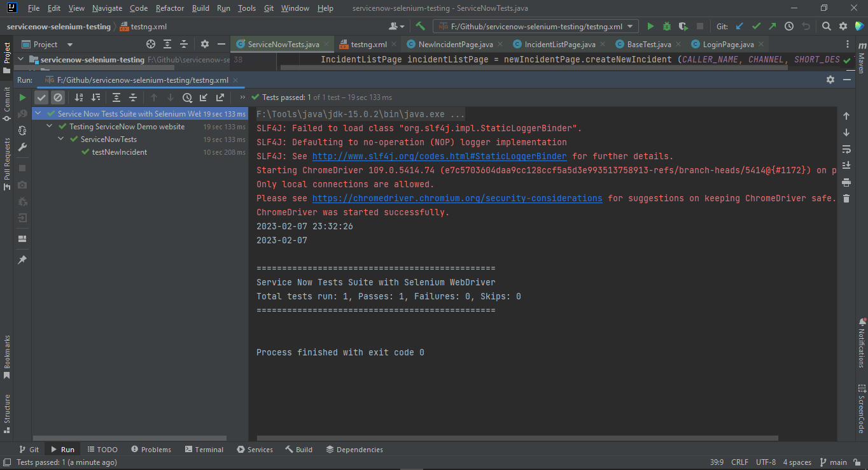Follow the chromedriver security-considerations link
868x470 pixels.
click(x=456, y=198)
